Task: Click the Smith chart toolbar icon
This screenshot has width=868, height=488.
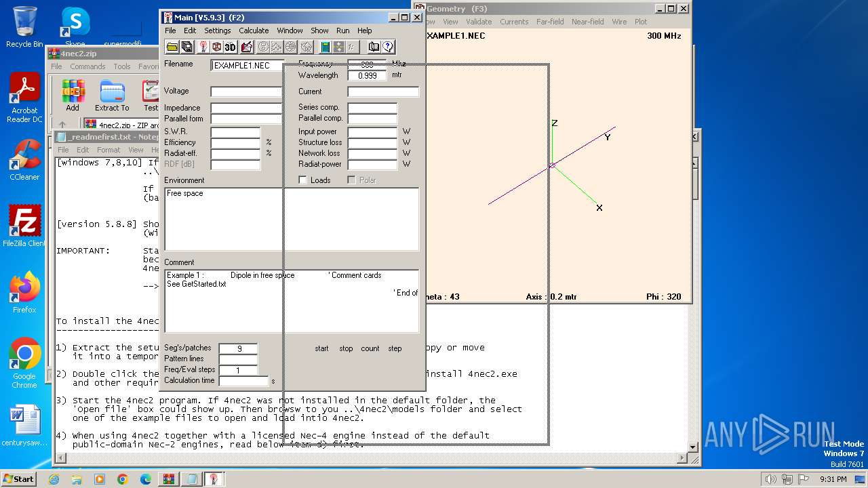Action: pos(263,47)
